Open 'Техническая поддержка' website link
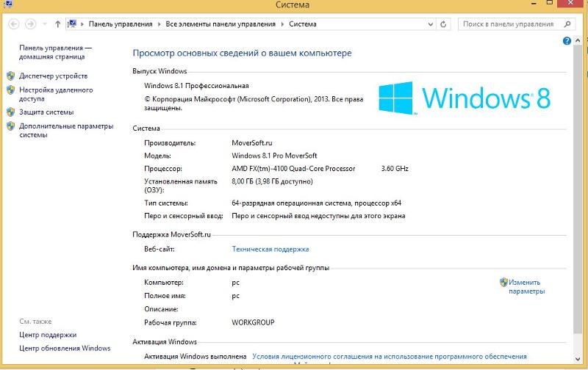Image resolution: width=588 pixels, height=370 pixels. 270,249
